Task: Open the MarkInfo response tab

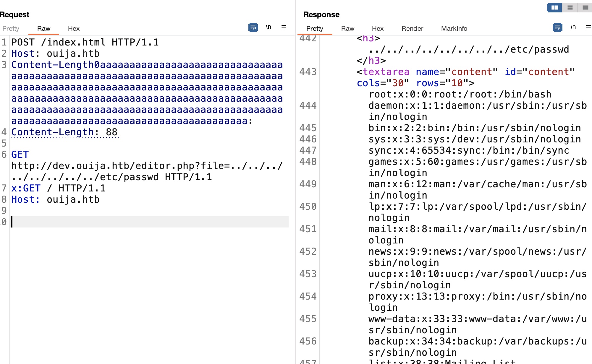Action: click(454, 29)
